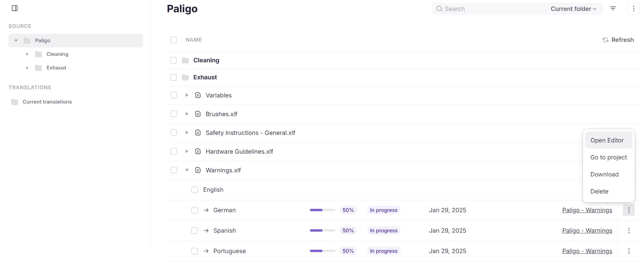Image resolution: width=644 pixels, height=264 pixels.
Task: Select the Variables file checkbox
Action: [174, 95]
